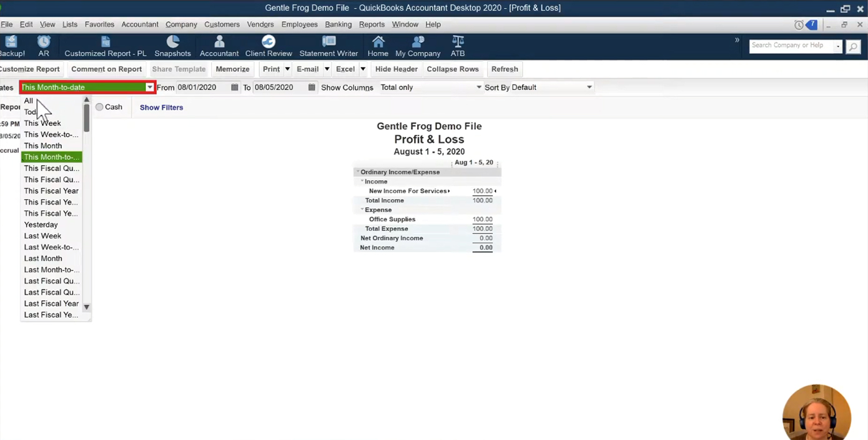Open the Dates range dropdown arrow
Image resolution: width=868 pixels, height=440 pixels.
149,87
